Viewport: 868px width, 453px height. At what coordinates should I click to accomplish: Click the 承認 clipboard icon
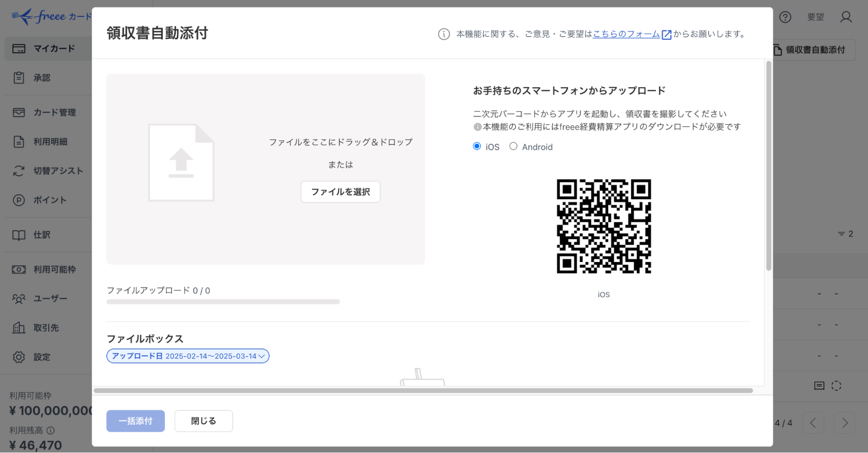click(x=19, y=78)
